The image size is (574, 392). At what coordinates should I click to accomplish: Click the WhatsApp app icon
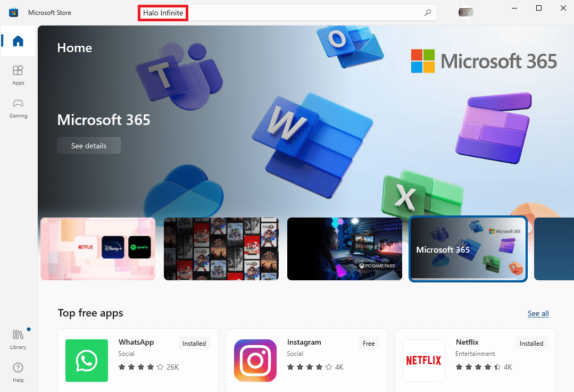tap(87, 360)
